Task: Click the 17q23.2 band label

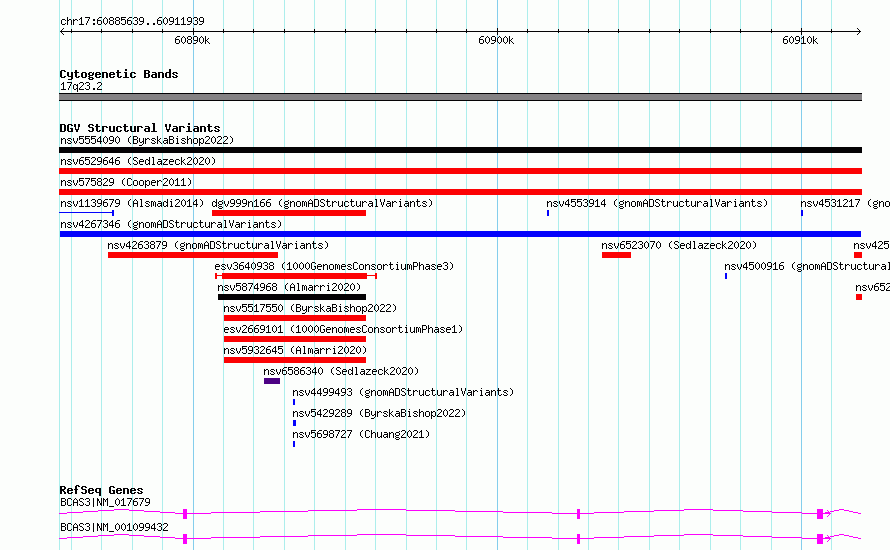Action: 81,86
